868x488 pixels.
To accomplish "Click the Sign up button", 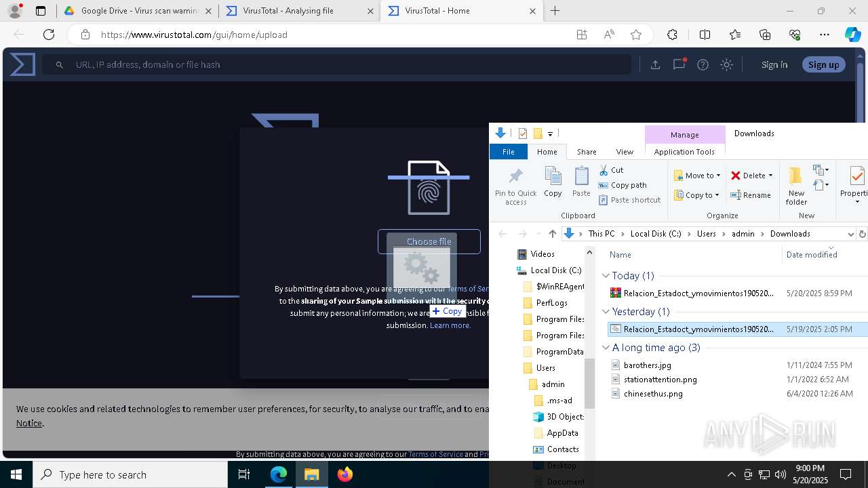I will [x=824, y=64].
